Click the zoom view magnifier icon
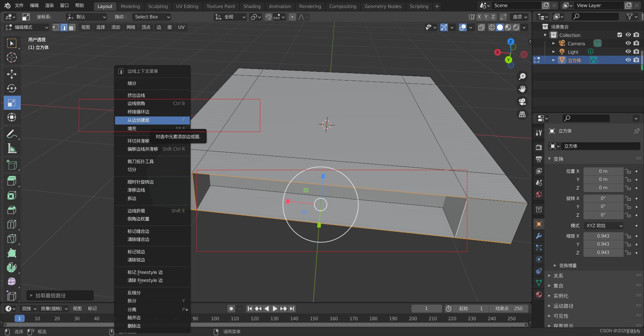Viewport: 644px width, 336px height. 522,77
